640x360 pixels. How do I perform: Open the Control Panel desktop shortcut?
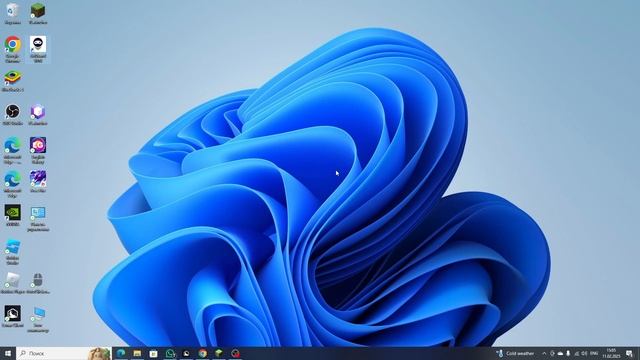38,218
